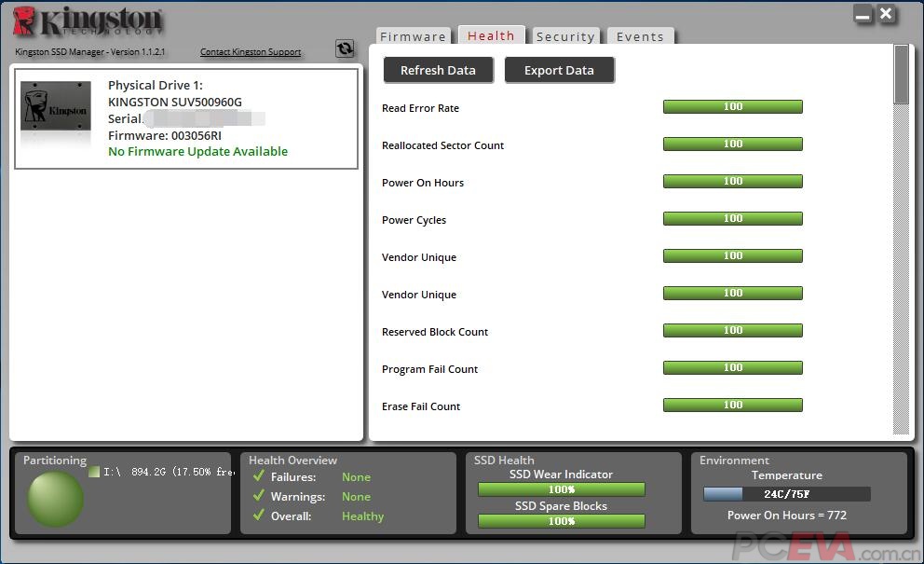Click the 'Power Cycles' label
Image resolution: width=924 pixels, height=564 pixels.
pyautogui.click(x=414, y=220)
